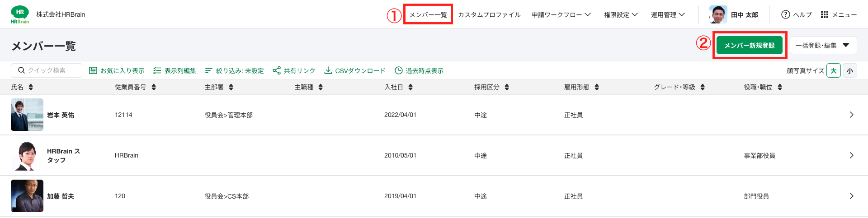The height and width of the screenshot is (218, 868).
Task: Click the 過去時点表示 clock icon
Action: pyautogui.click(x=399, y=70)
